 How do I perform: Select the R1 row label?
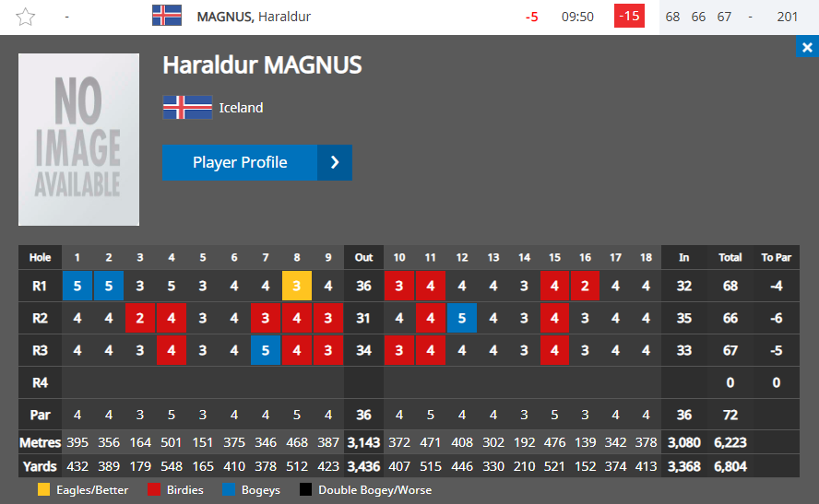coord(40,286)
